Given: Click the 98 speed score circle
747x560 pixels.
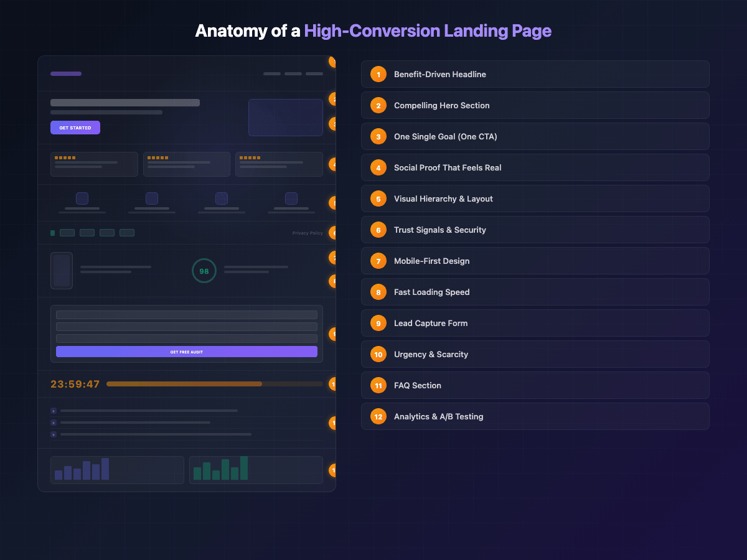Looking at the screenshot, I should point(204,271).
